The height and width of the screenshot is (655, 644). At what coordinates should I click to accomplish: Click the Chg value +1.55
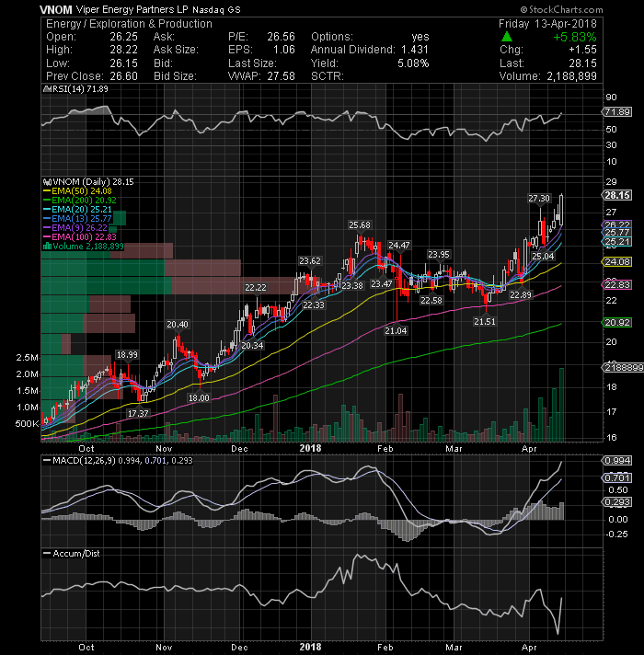click(x=583, y=50)
